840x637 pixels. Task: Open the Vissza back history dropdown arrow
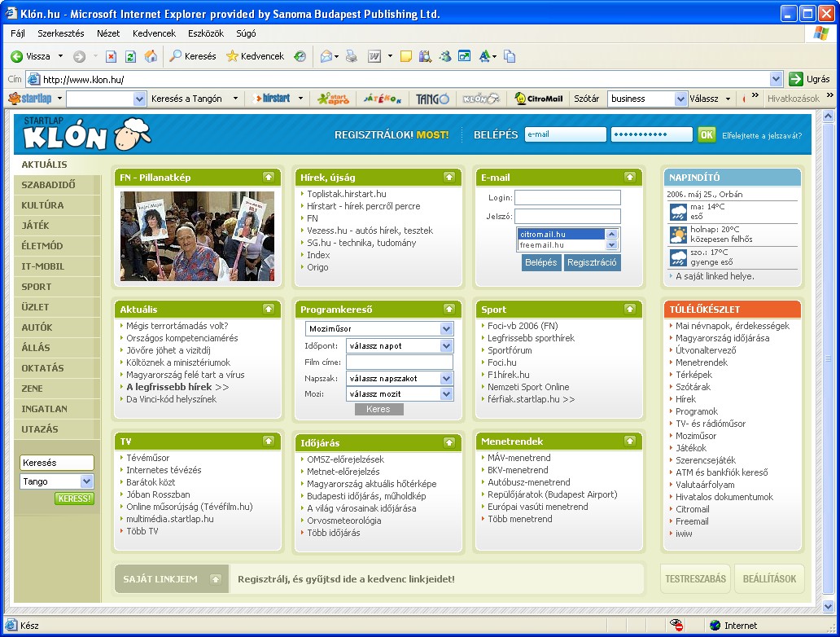coord(60,56)
